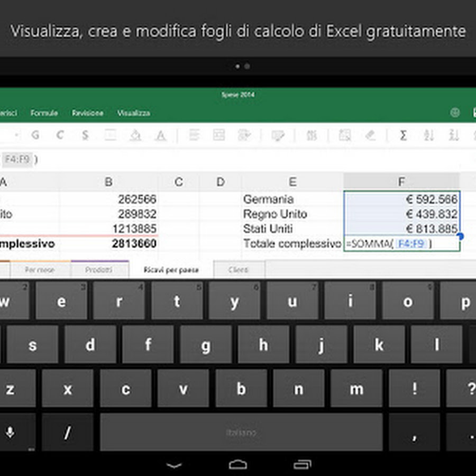Screen dimensions: 476x476
Task: Click the Germania cell
Action: click(x=292, y=199)
